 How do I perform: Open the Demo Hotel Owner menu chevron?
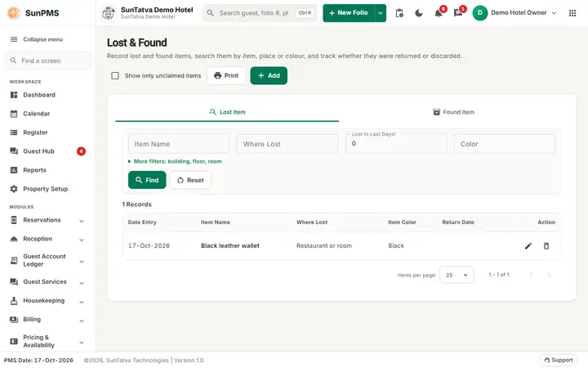[x=554, y=13]
